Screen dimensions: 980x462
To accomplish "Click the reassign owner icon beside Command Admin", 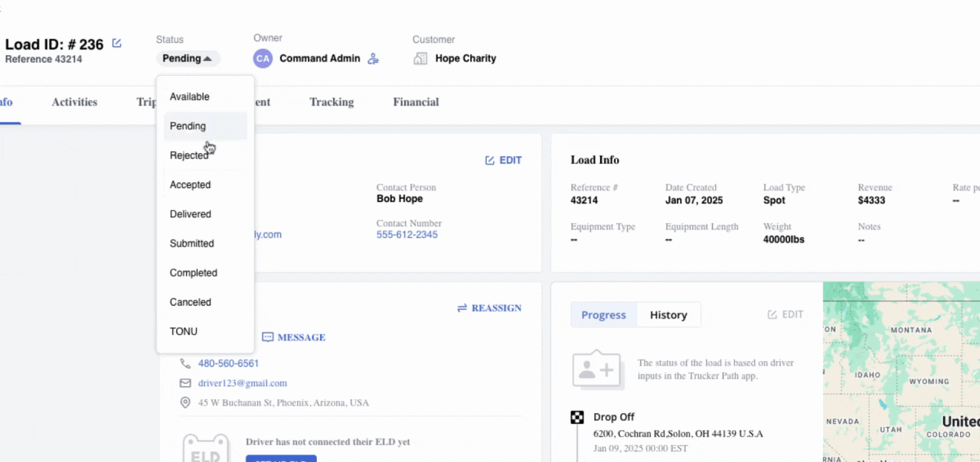I will 373,59.
